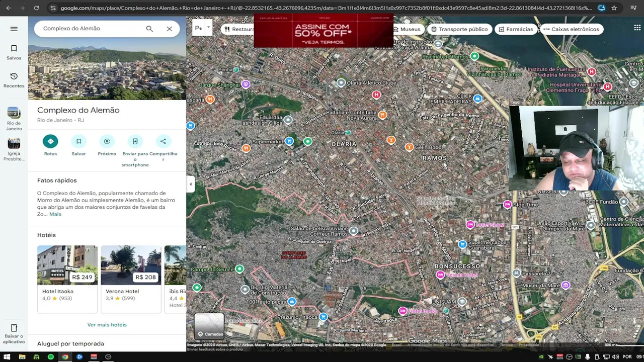Click the CEPE Fundão map pin
Image resolution: width=644 pixels, height=362 pixels.
(624, 202)
